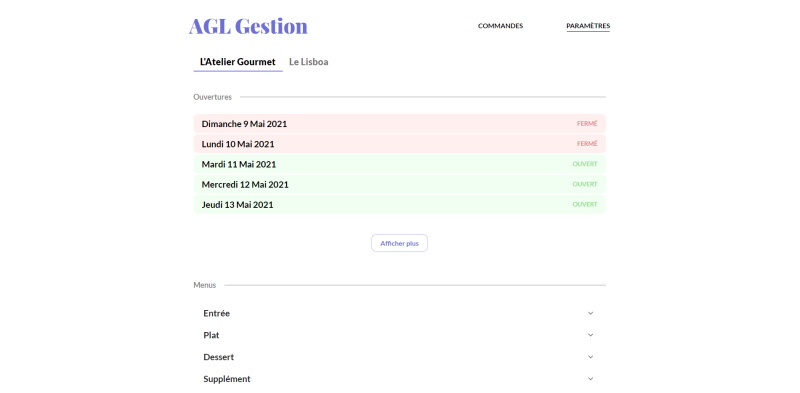Expand the Supplément section chevron
This screenshot has height=393, width=800.
pos(590,379)
